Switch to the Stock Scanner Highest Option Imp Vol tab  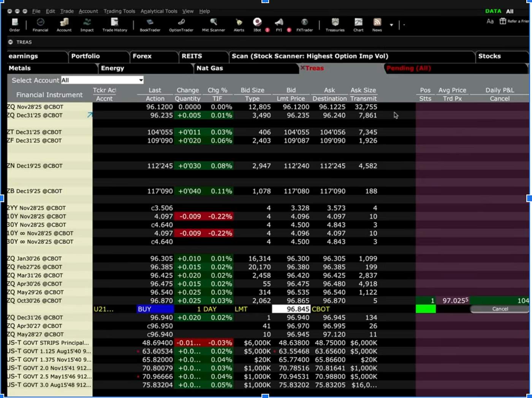[351, 56]
